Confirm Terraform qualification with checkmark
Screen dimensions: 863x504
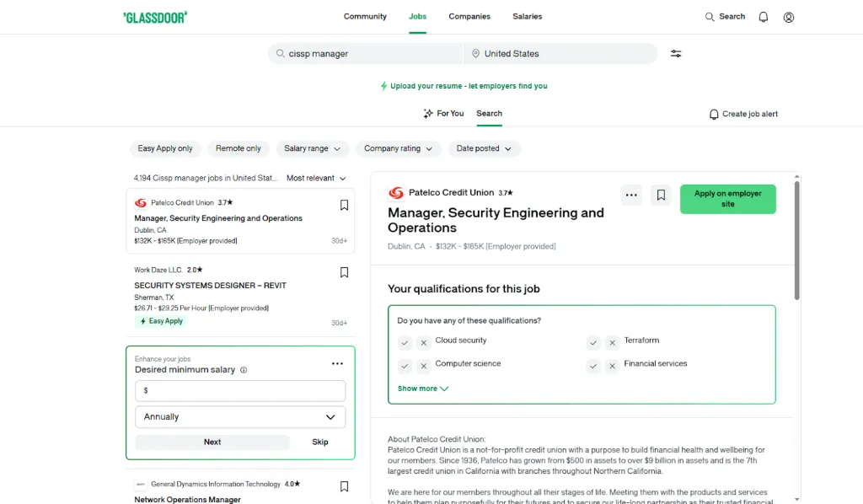(x=592, y=342)
